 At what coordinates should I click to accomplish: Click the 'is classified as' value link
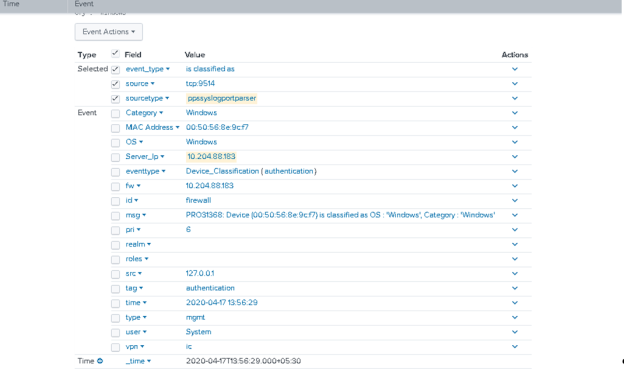coord(210,69)
